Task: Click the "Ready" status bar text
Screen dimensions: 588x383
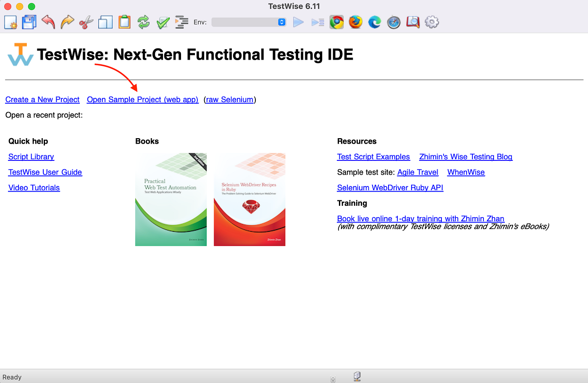Action: click(x=12, y=377)
